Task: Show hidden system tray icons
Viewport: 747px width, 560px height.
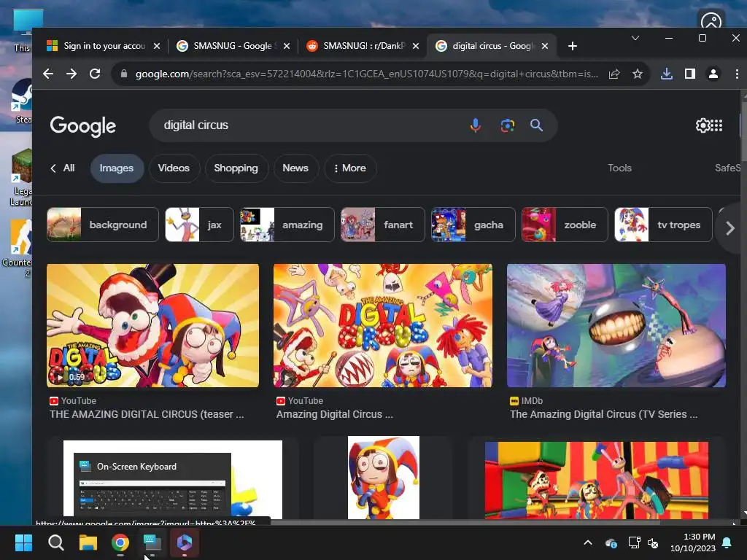Action: (x=588, y=542)
